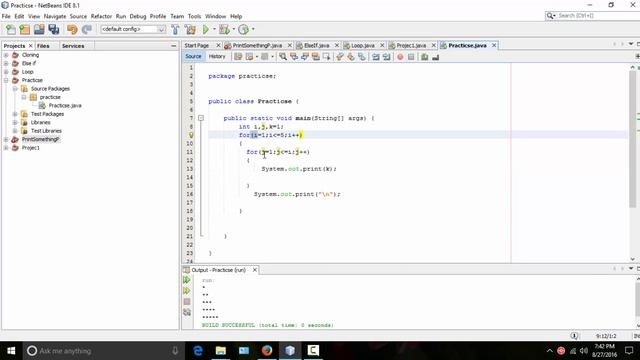Click the Source view button

193,57
